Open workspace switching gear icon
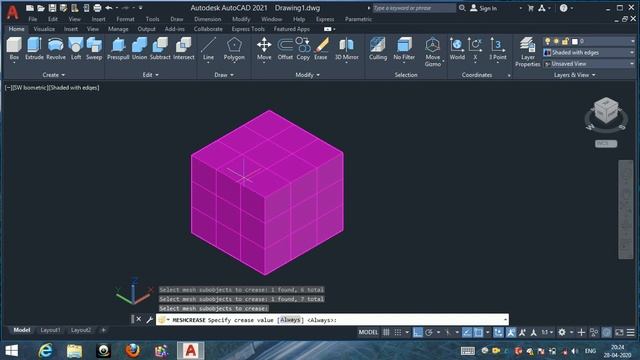The image size is (640, 360). click(x=562, y=332)
